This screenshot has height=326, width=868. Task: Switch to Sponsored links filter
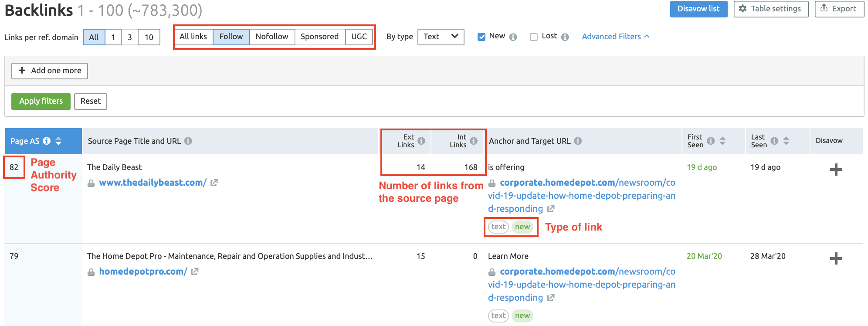(x=319, y=37)
